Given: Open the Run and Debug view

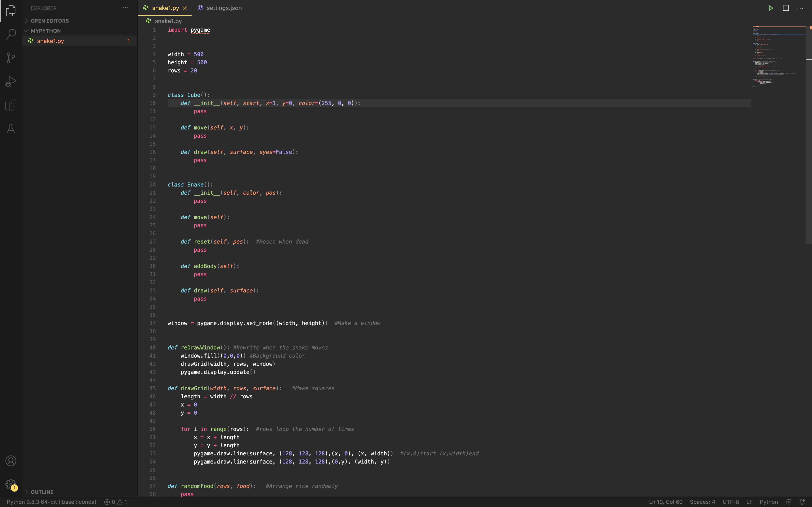Looking at the screenshot, I should click(x=10, y=81).
